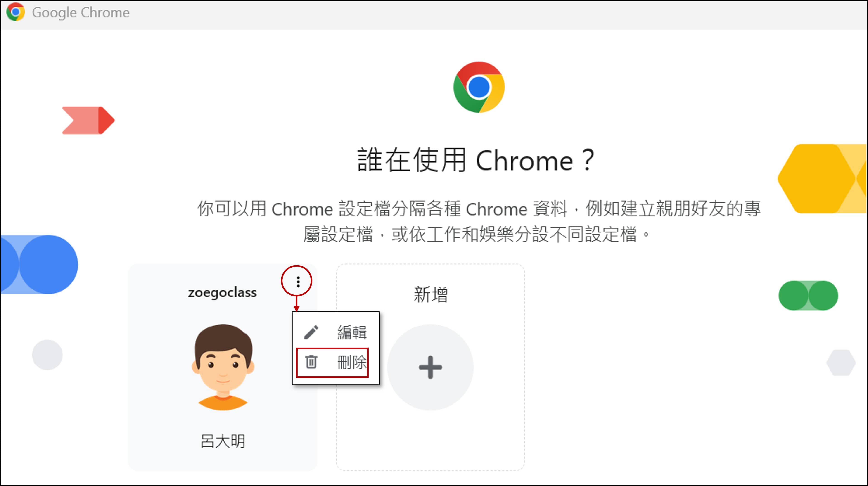Select the 編輯 text in the profile menu

[352, 332]
